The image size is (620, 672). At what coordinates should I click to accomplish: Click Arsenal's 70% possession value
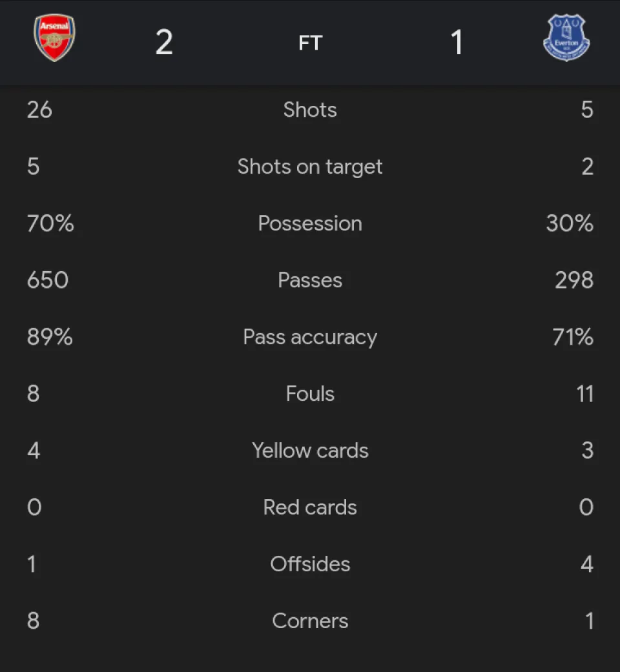pyautogui.click(x=50, y=223)
